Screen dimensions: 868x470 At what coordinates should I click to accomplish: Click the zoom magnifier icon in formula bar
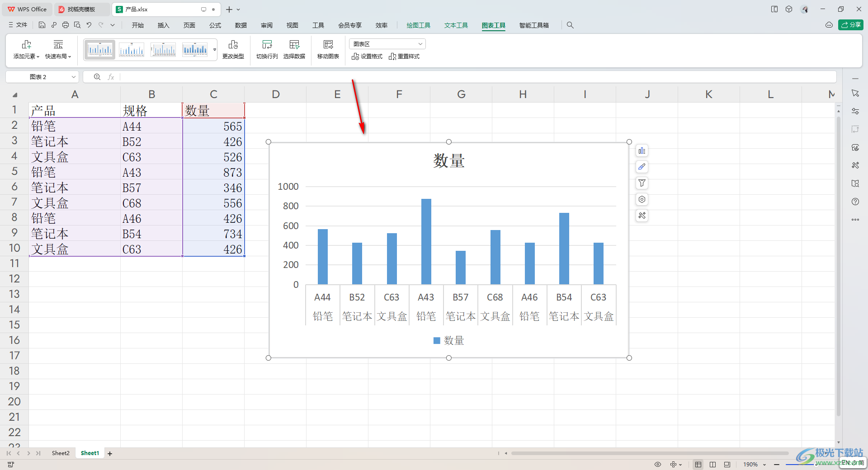point(97,77)
